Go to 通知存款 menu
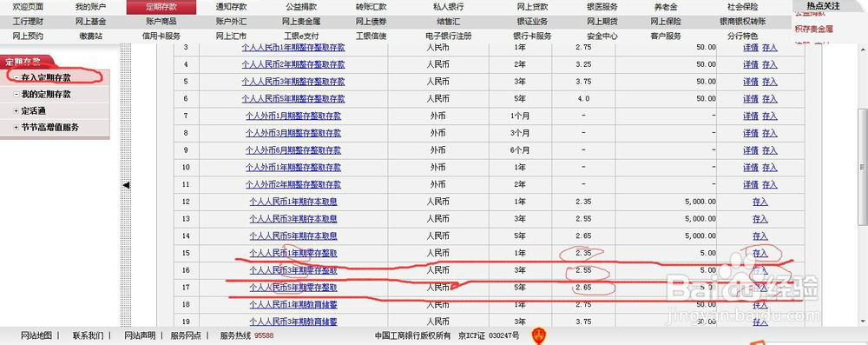This screenshot has height=345, width=868. [231, 7]
